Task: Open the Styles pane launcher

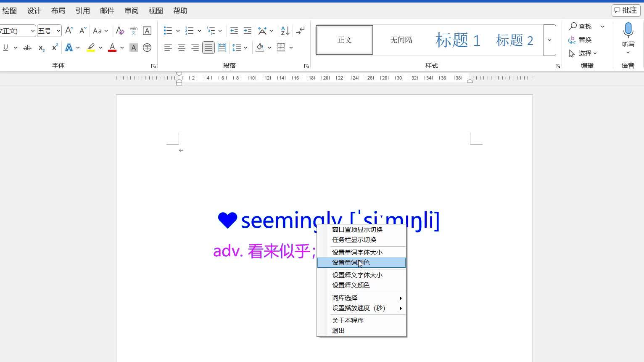Action: pos(558,66)
